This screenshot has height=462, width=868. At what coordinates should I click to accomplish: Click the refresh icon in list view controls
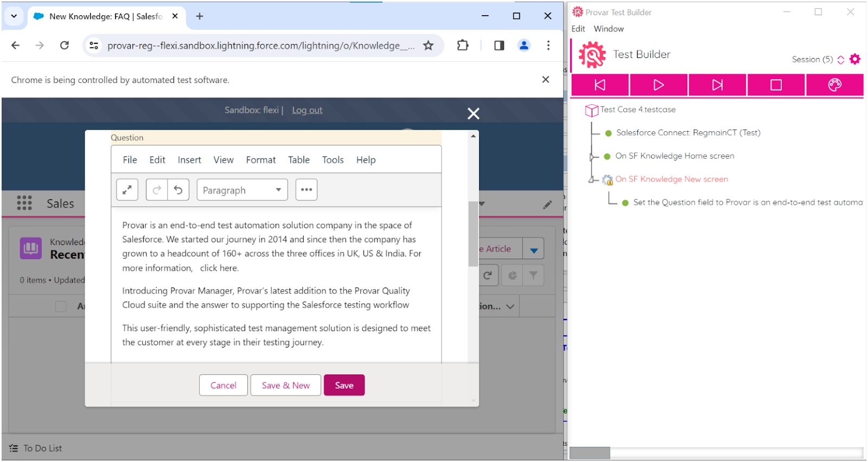[488, 275]
